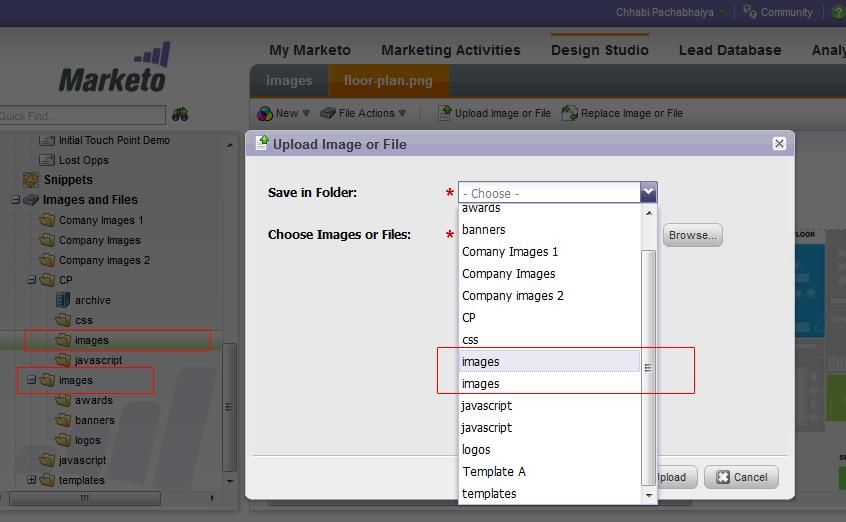Click the Upload Image or File toolbar icon
This screenshot has height=522, width=846.
[x=445, y=113]
